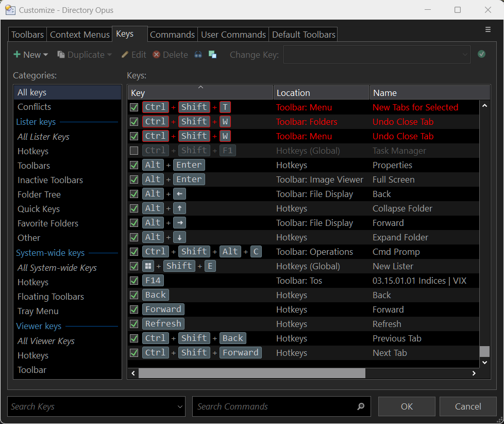Enable the Task Manager hotkey checkbox

pos(134,151)
